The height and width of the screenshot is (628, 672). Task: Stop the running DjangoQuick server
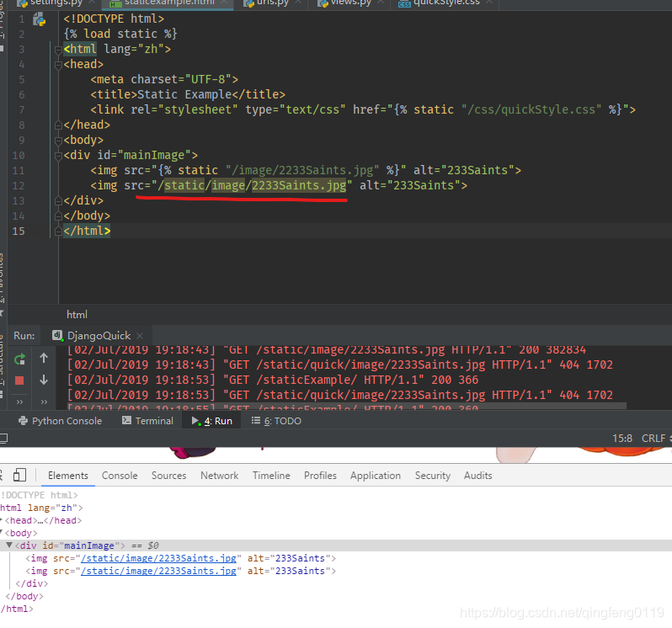[19, 381]
